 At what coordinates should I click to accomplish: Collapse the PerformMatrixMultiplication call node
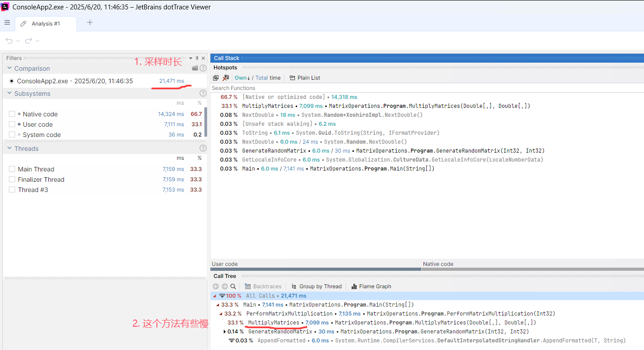tap(221, 314)
